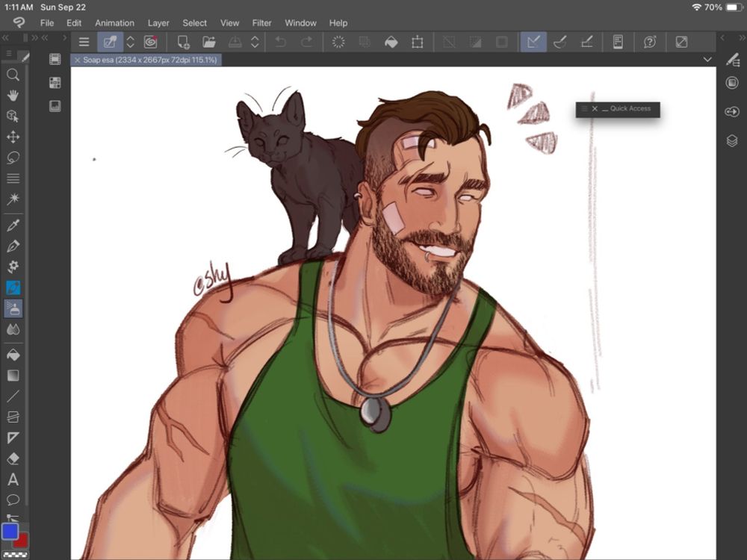747x560 pixels.
Task: Select the Lasso selection tool
Action: point(13,158)
